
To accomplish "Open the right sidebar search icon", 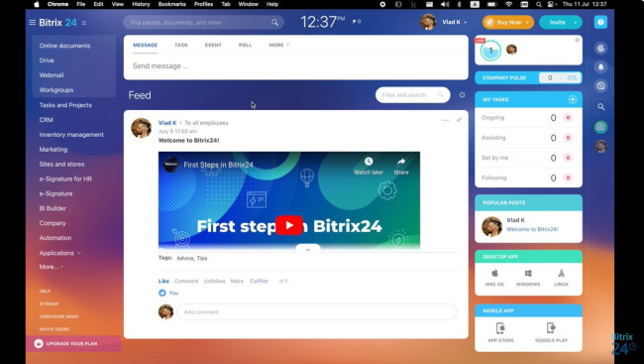I will 600,107.
